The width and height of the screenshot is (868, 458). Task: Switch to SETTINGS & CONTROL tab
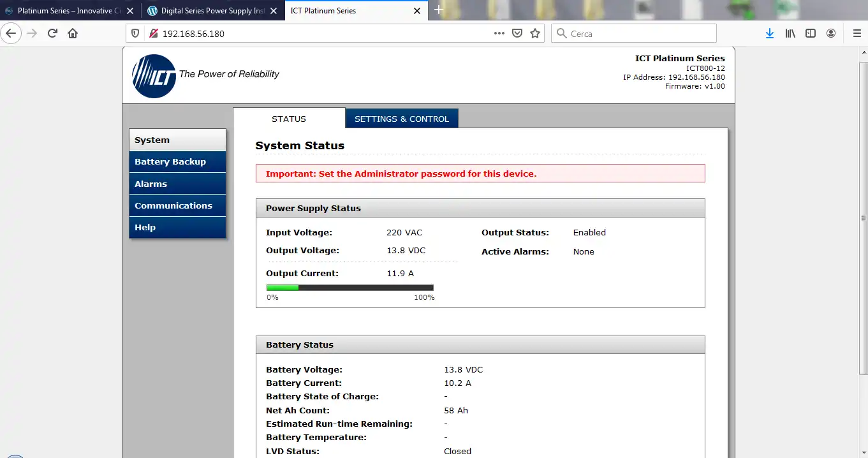[x=402, y=119]
